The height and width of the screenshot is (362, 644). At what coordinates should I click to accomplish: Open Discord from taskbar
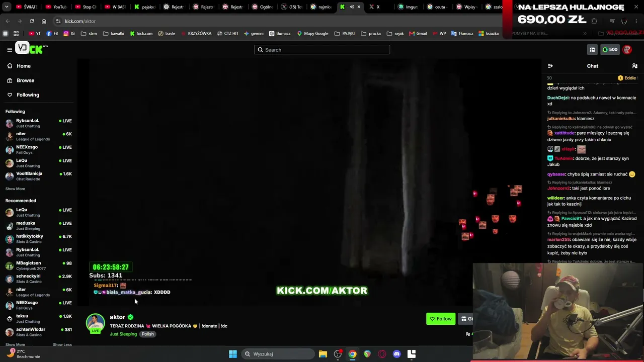pyautogui.click(x=396, y=354)
